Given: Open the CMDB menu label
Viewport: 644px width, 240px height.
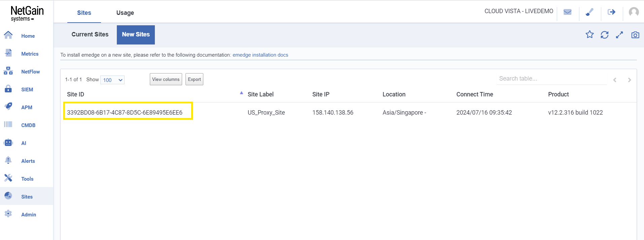Looking at the screenshot, I should (x=28, y=125).
